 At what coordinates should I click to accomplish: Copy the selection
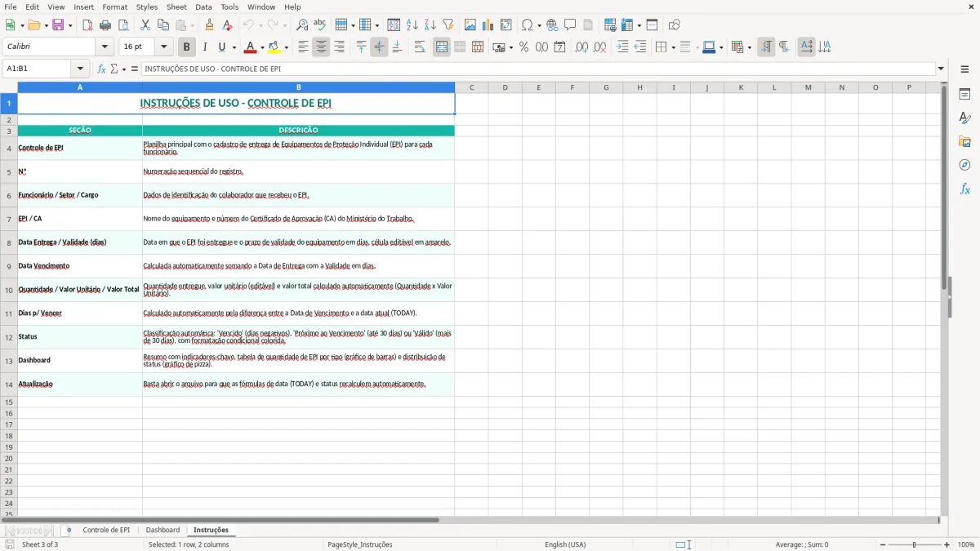(x=163, y=25)
